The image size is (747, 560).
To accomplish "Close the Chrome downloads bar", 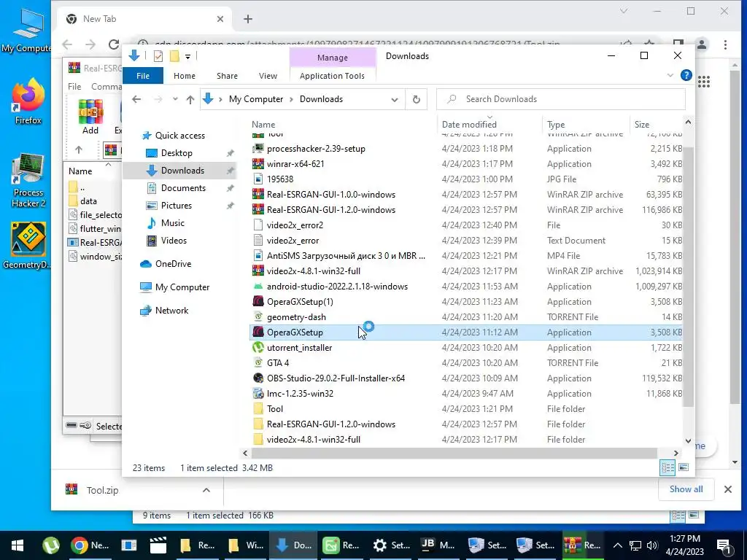I will pyautogui.click(x=727, y=489).
